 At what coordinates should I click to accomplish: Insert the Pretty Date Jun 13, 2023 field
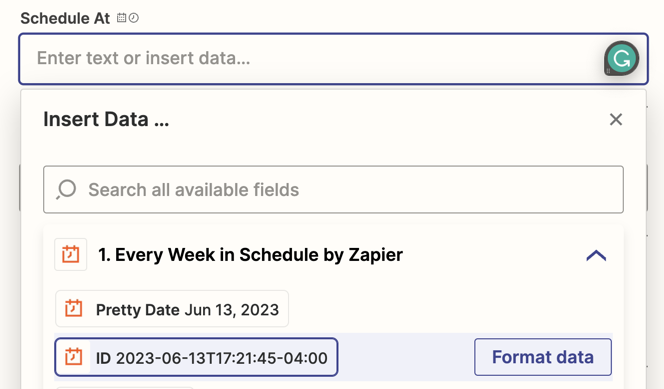(x=172, y=309)
